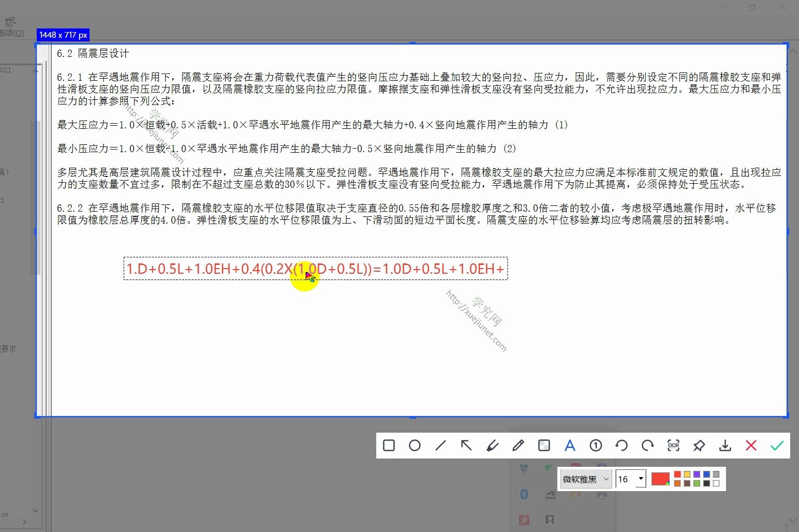Save the screenshot to file
The image size is (799, 532).
pyautogui.click(x=725, y=446)
